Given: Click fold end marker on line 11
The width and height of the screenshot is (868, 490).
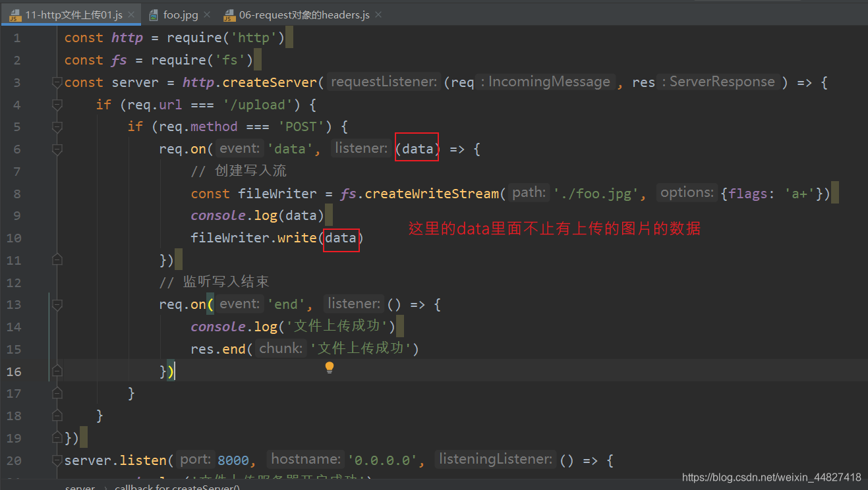Looking at the screenshot, I should pos(57,260).
